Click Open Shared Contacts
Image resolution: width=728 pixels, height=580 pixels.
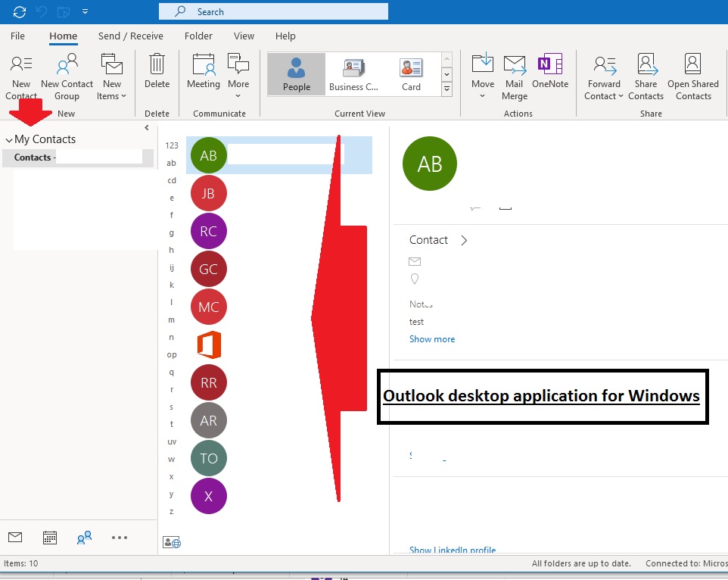692,77
